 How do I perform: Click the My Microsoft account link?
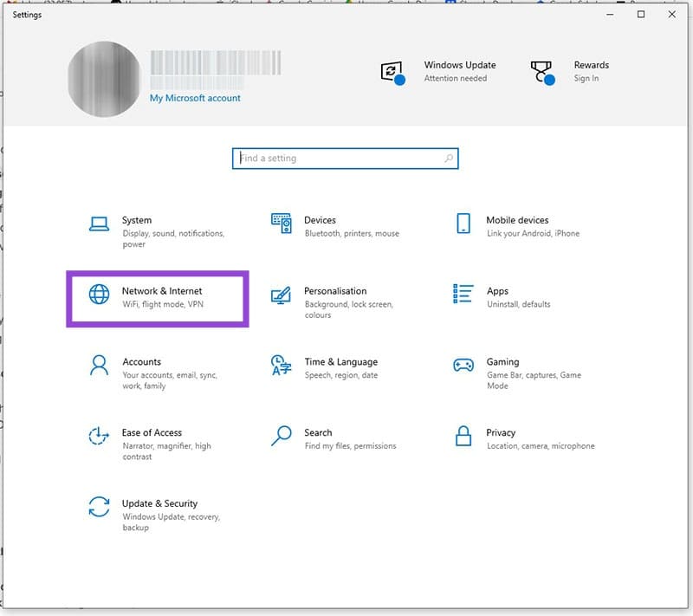[x=195, y=99]
